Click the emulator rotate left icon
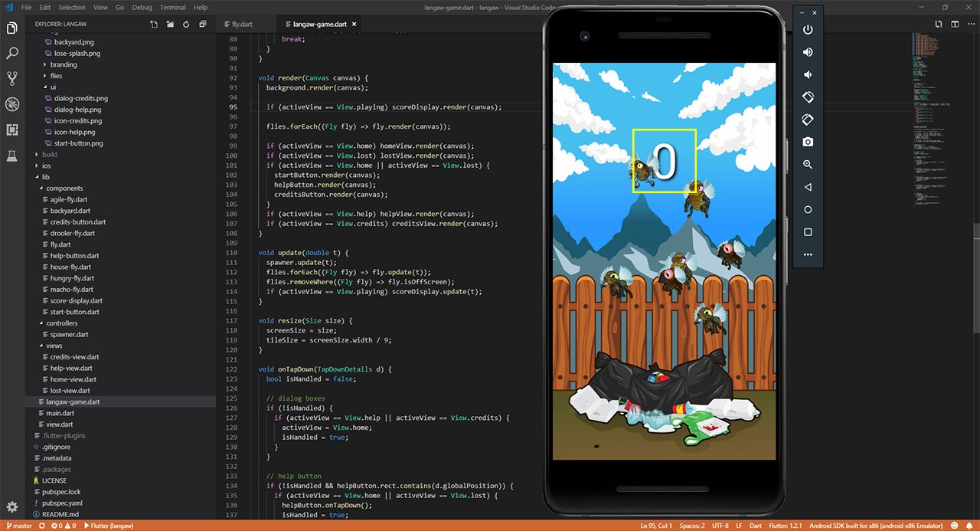The height and width of the screenshot is (531, 980). coord(808,97)
